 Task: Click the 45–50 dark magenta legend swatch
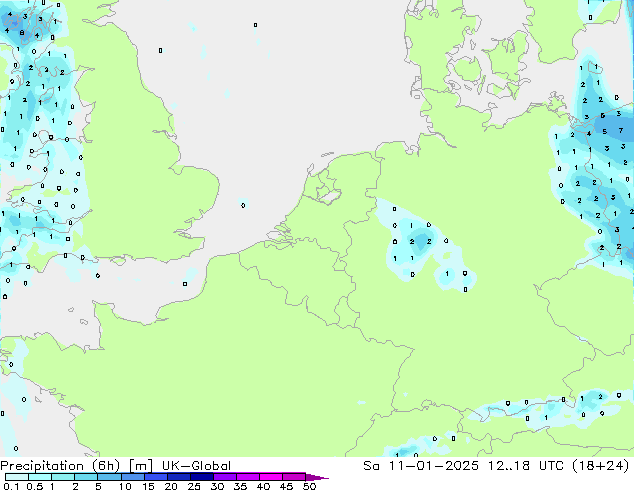[294, 477]
